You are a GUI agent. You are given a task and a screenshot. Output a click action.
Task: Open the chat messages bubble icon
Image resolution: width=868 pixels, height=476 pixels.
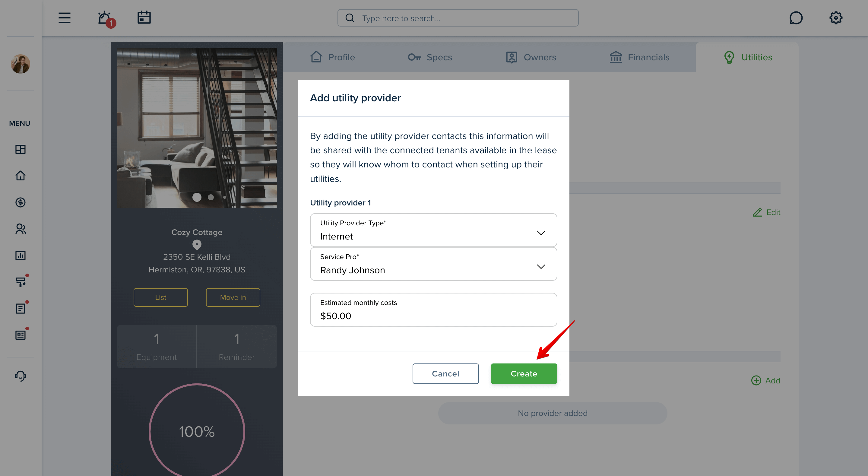pos(796,18)
